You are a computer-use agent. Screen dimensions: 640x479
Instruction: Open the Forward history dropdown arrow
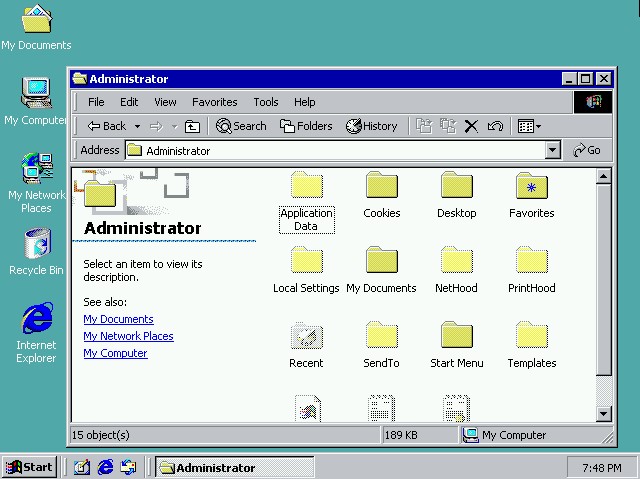[x=175, y=126]
